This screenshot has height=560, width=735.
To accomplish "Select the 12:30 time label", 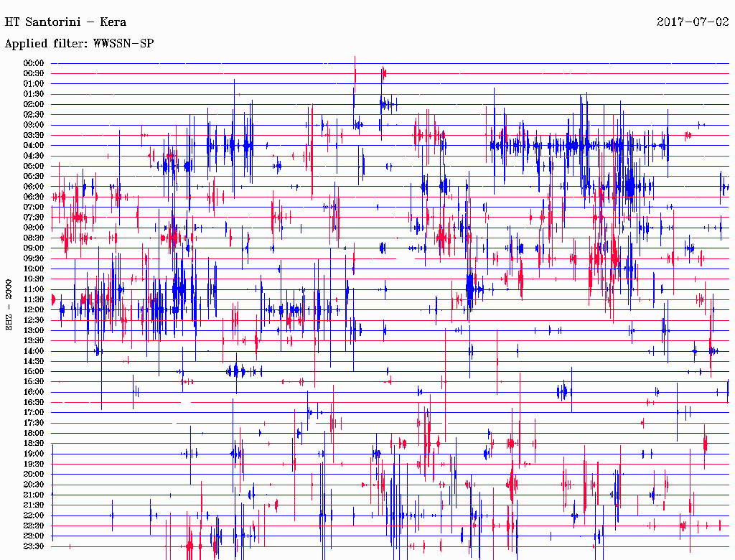I will click(x=34, y=320).
